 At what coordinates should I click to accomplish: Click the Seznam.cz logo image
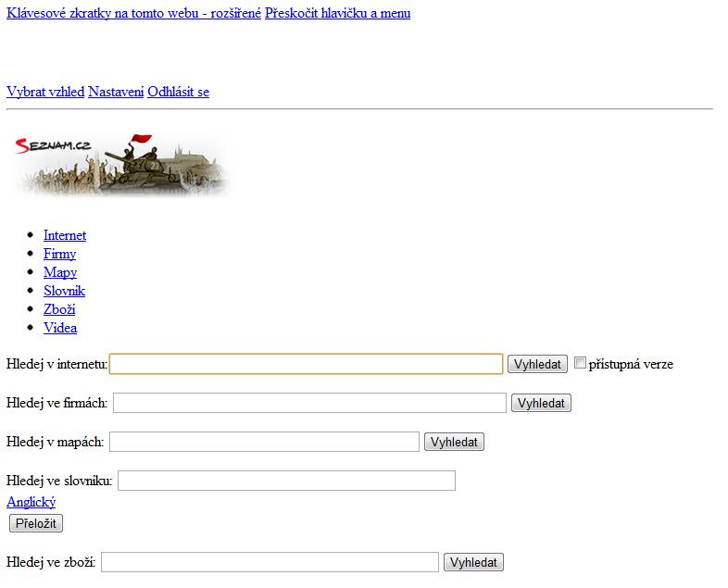(121, 164)
